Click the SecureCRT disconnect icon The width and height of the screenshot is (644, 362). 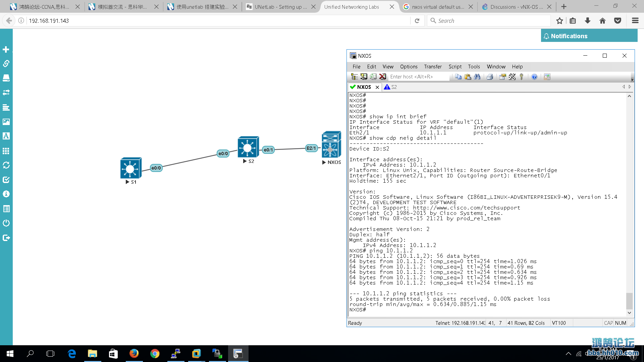pos(382,76)
